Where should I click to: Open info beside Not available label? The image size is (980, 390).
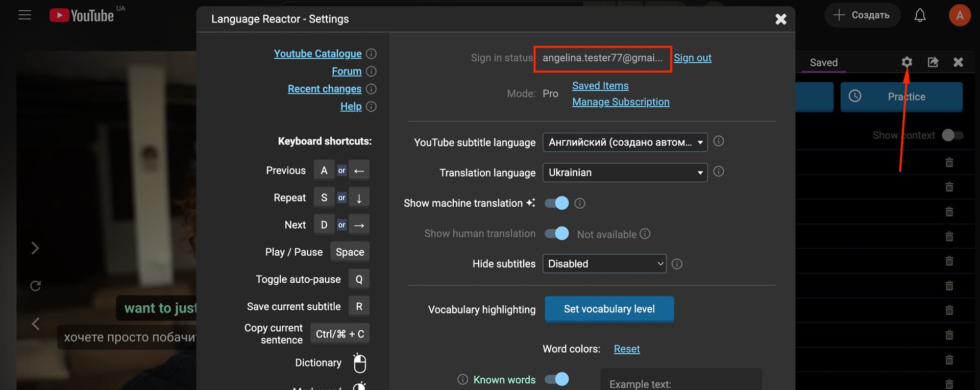[645, 234]
